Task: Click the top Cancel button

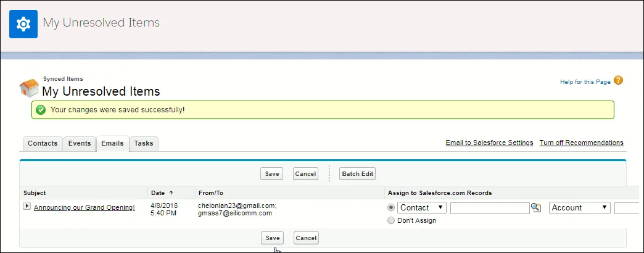Action: click(305, 174)
